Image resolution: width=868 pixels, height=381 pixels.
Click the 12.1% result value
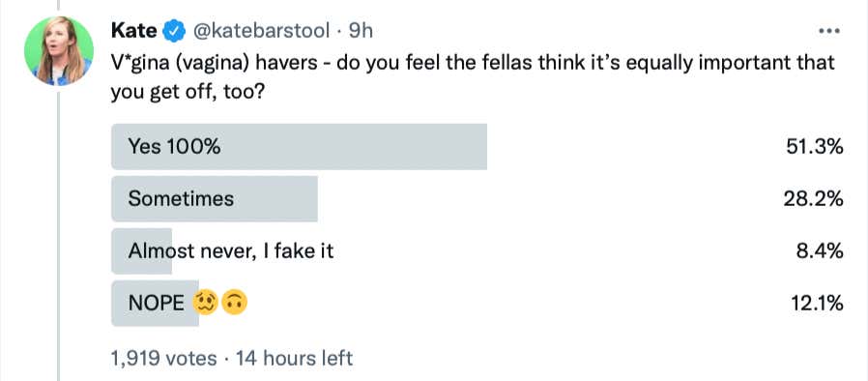click(815, 303)
